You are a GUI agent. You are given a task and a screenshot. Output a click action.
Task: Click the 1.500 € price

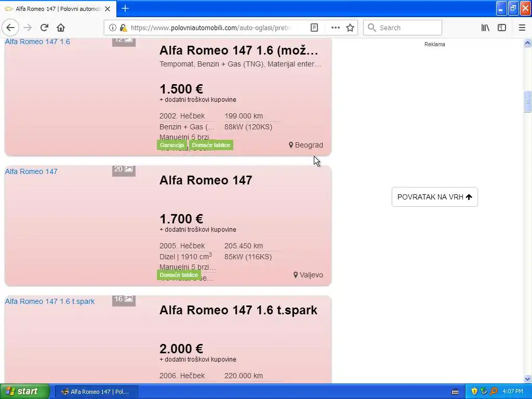coord(181,89)
